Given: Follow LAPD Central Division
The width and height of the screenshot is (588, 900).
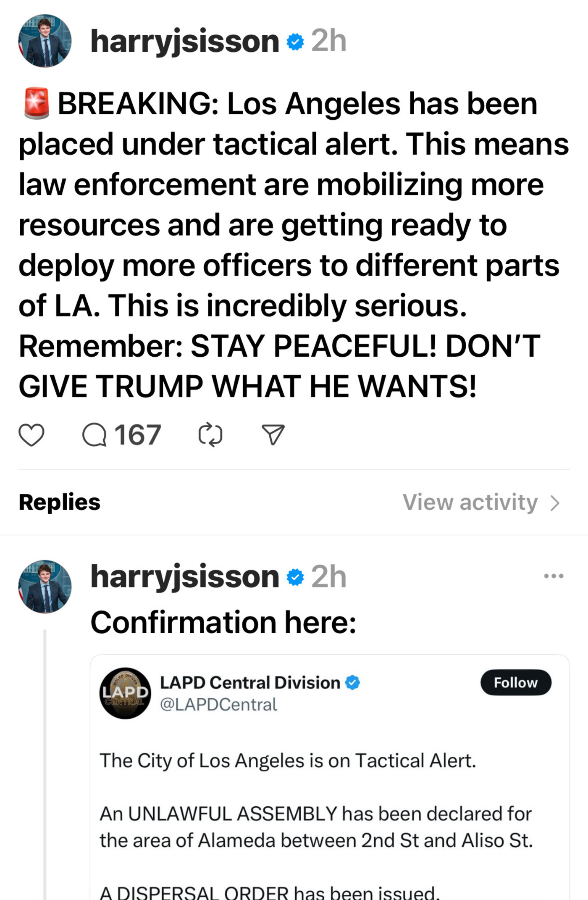Looking at the screenshot, I should [516, 682].
